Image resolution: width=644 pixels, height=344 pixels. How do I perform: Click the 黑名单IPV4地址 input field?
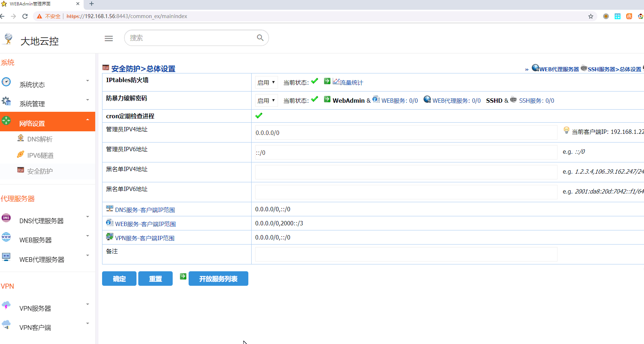point(406,172)
